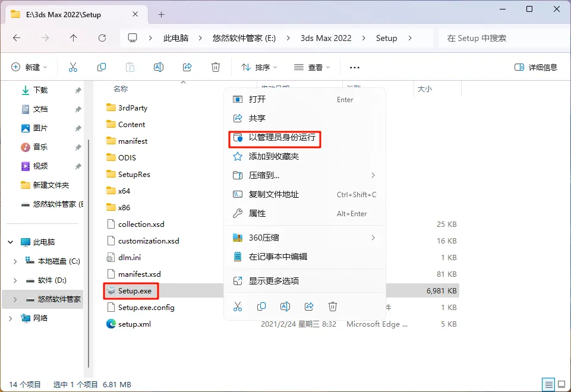The height and width of the screenshot is (392, 571).
Task: Open the 新建 dropdown
Action: pyautogui.click(x=29, y=67)
